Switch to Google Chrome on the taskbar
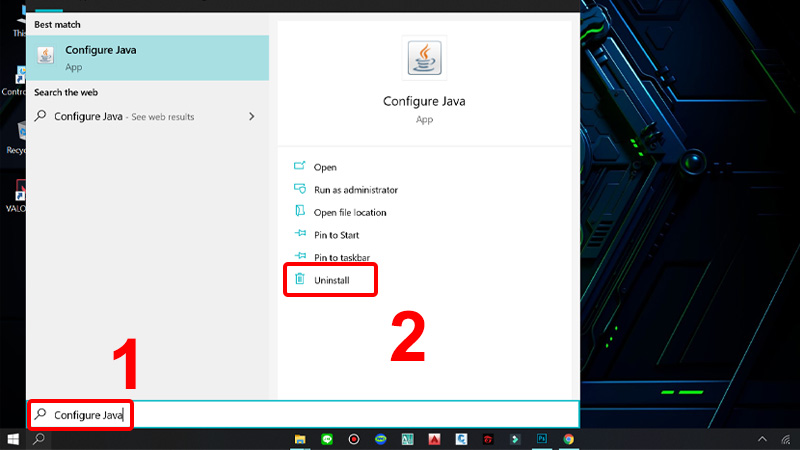This screenshot has width=800, height=450. pos(568,439)
